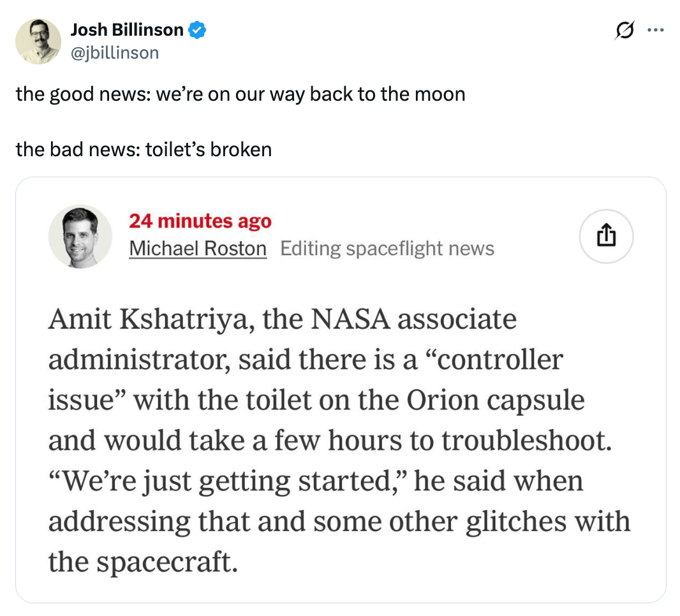
Task: Open Josh Billinson's profile avatar
Action: [38, 41]
